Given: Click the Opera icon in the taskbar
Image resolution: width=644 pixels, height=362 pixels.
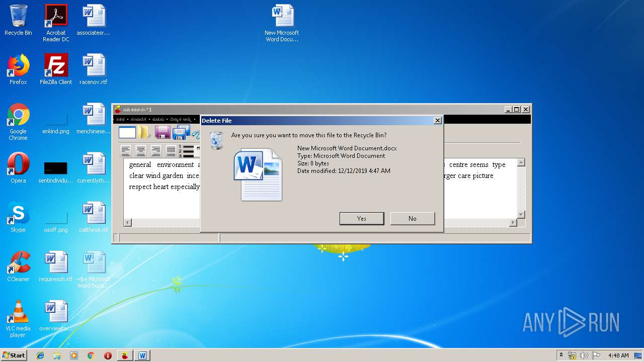Looking at the screenshot, I should click(108, 355).
